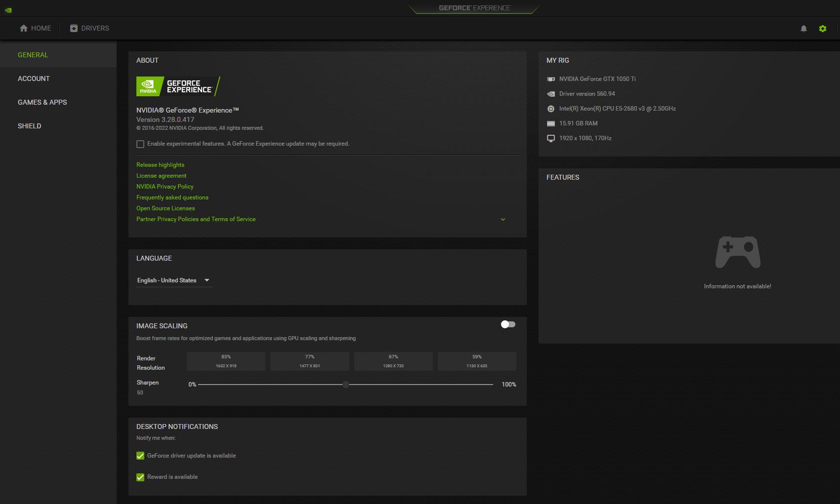Click the RAM module icon beside 15.91 GB RAM
This screenshot has height=504, width=840.
pyautogui.click(x=551, y=123)
